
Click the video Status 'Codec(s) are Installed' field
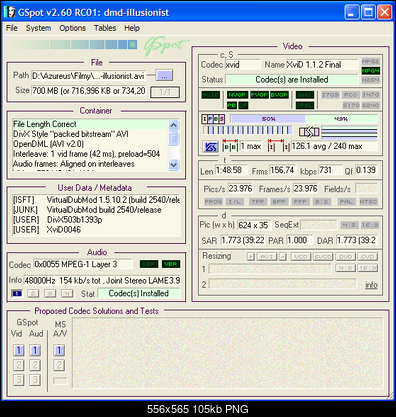coord(292,80)
